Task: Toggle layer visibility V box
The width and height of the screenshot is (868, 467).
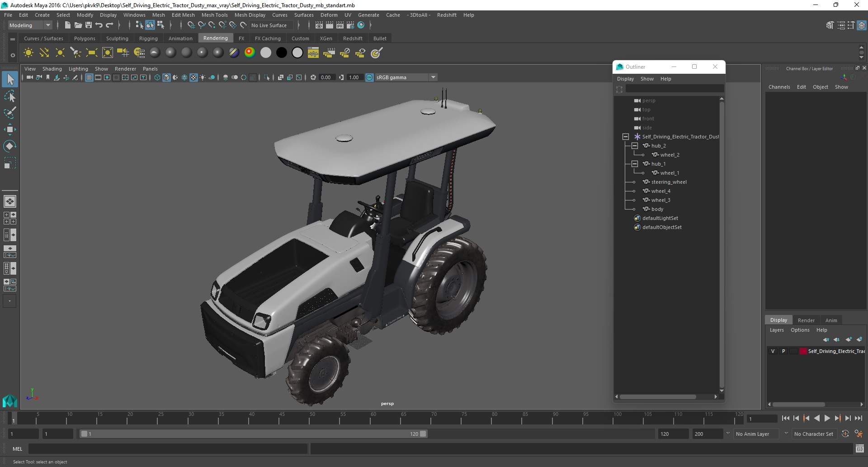Action: (x=773, y=351)
